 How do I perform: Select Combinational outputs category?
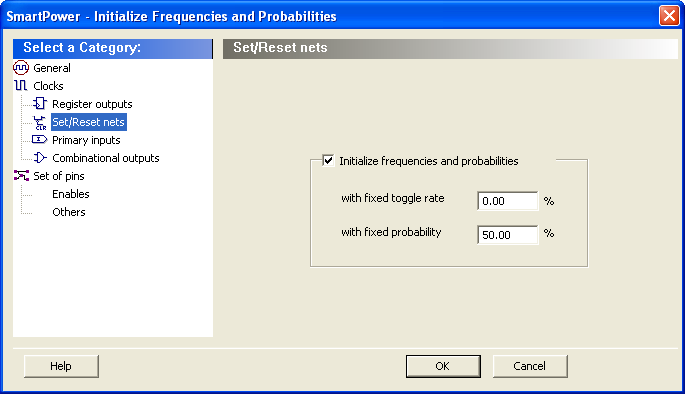pyautogui.click(x=106, y=158)
